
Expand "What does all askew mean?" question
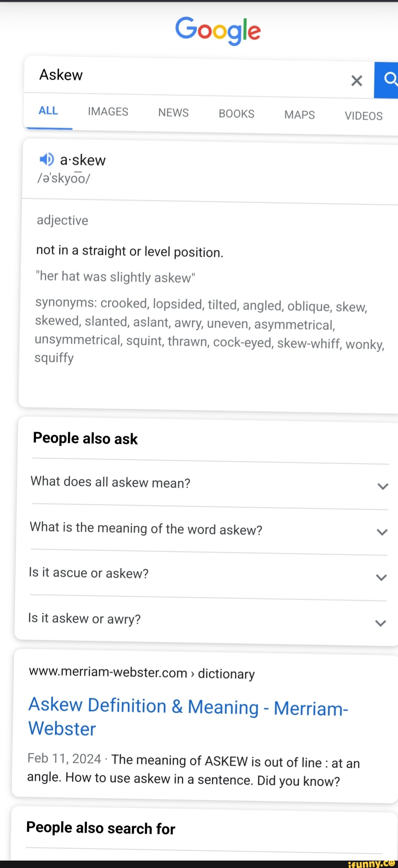tap(382, 486)
